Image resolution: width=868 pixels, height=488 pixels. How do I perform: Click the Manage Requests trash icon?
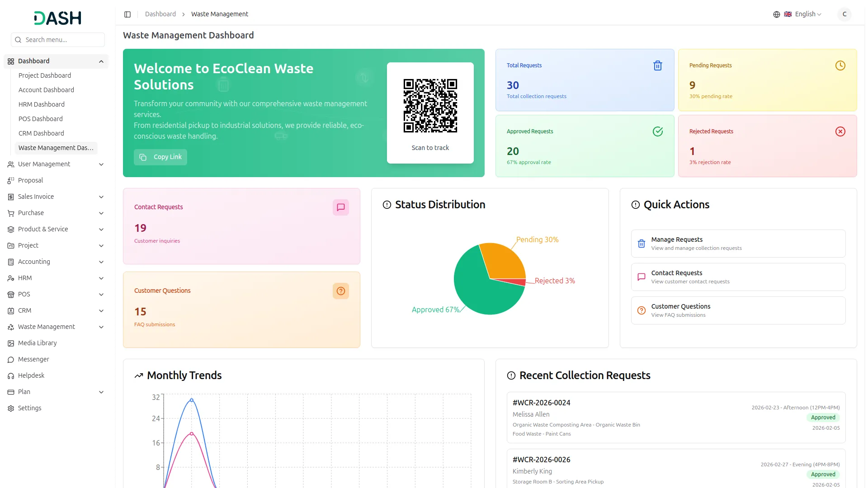point(641,244)
